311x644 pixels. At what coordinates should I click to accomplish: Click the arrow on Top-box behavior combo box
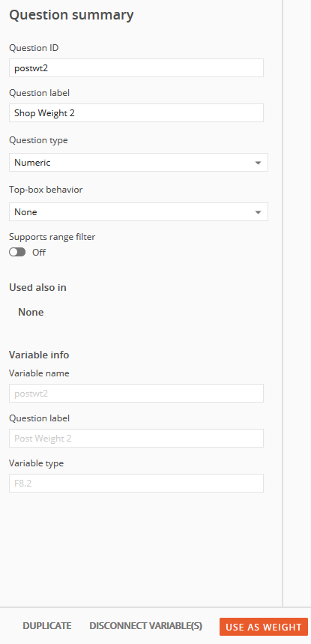[x=258, y=212]
